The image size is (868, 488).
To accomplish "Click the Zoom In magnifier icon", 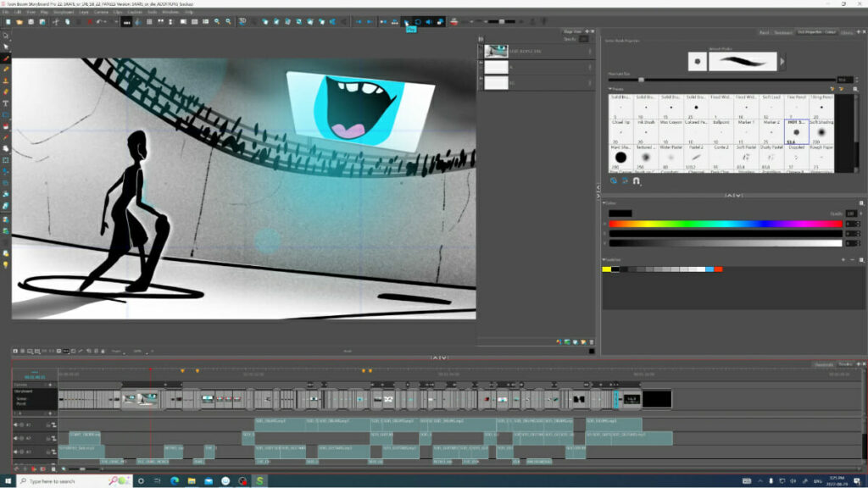I will (217, 21).
